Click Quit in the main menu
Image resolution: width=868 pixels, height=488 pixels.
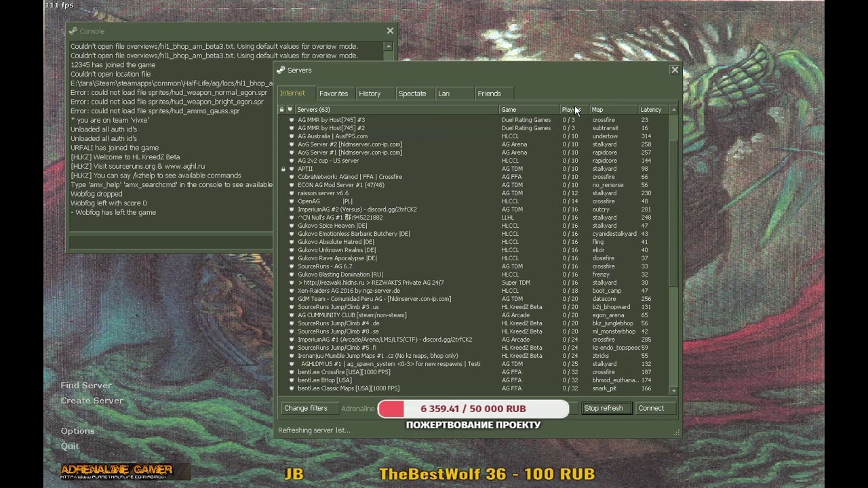click(70, 446)
